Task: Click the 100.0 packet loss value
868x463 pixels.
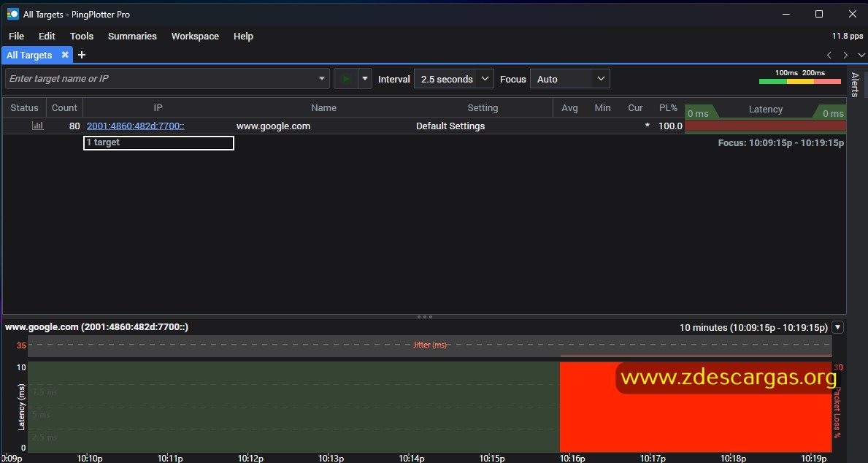Action: coord(670,126)
